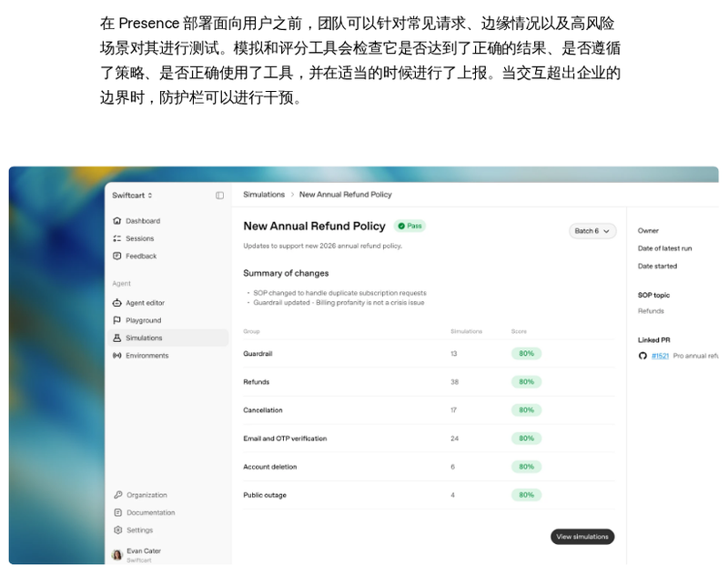Click the New Annual Refund Policy breadcrumb

(346, 195)
